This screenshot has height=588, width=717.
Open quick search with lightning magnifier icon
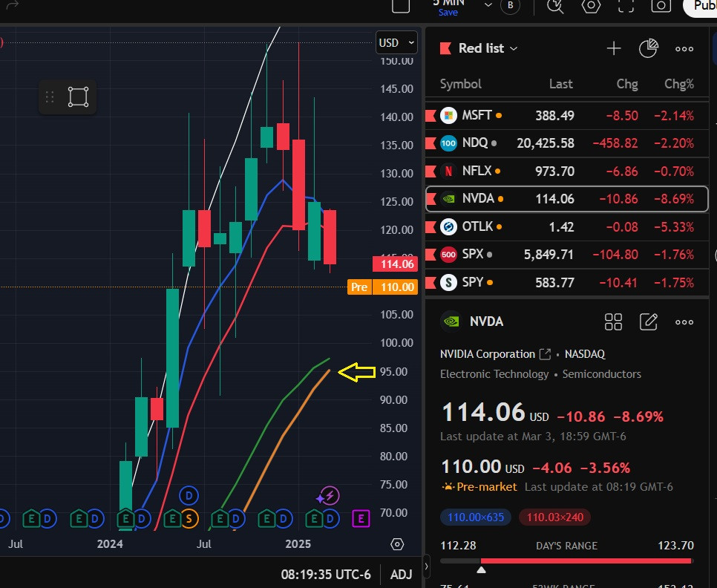pyautogui.click(x=555, y=6)
